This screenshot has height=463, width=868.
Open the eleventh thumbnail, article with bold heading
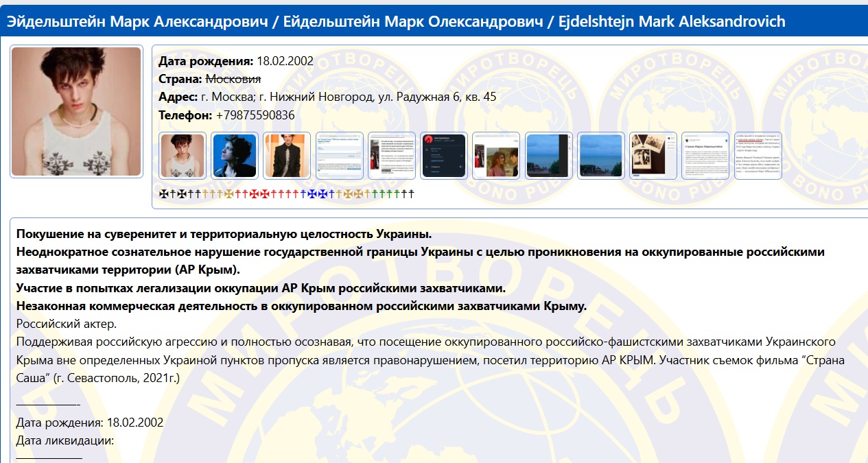tap(705, 156)
